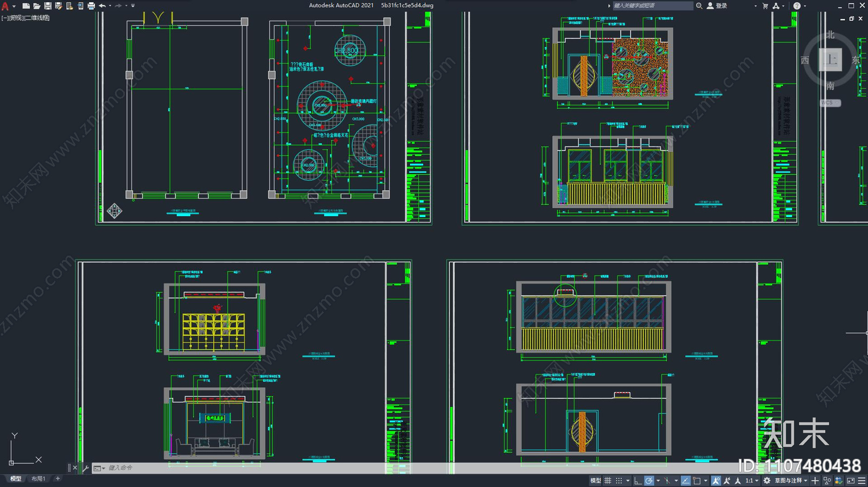Toggle drawing grid display in status bar
Image resolution: width=868 pixels, height=487 pixels.
pyautogui.click(x=608, y=480)
